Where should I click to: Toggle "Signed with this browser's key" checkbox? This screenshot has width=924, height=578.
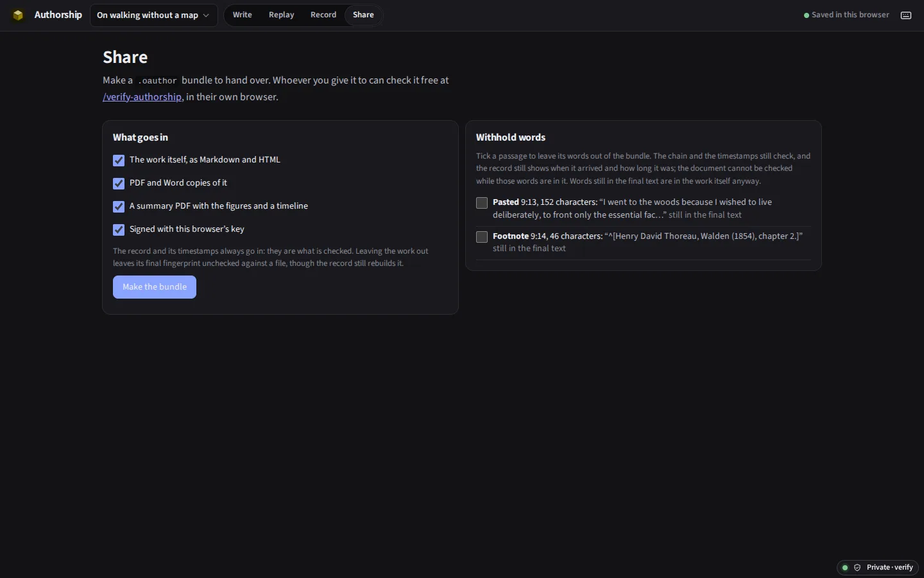tap(119, 230)
